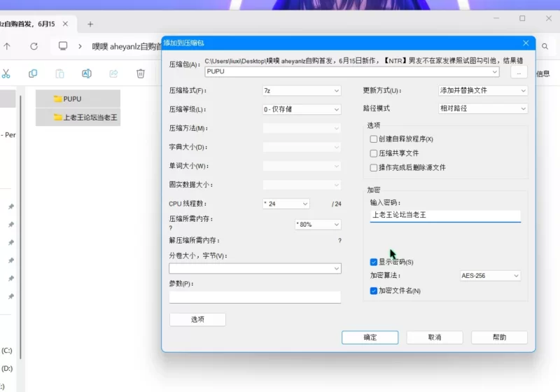Click the This PC monitor icon in address bar
560x392 pixels.
(63, 46)
